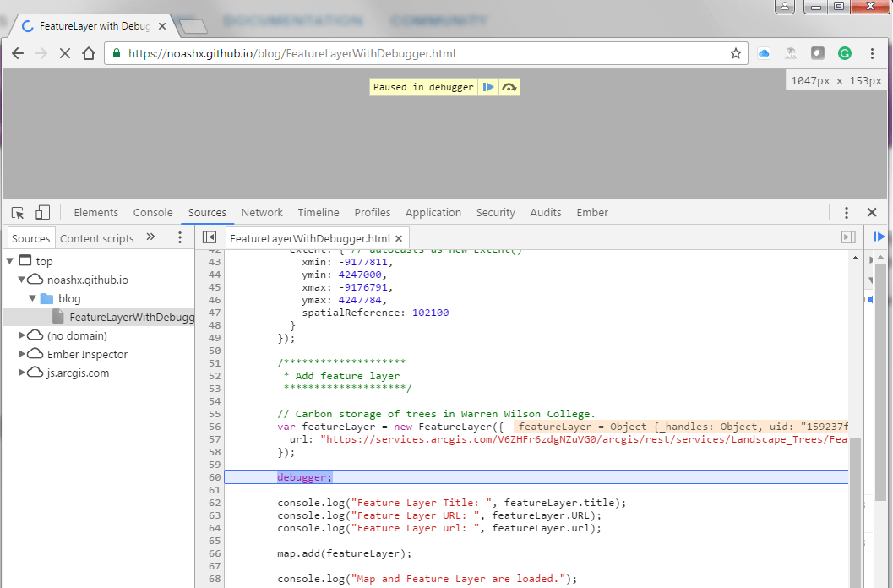Expand the Ember Inspector tree node
The height and width of the screenshot is (588, 893).
[x=22, y=354]
